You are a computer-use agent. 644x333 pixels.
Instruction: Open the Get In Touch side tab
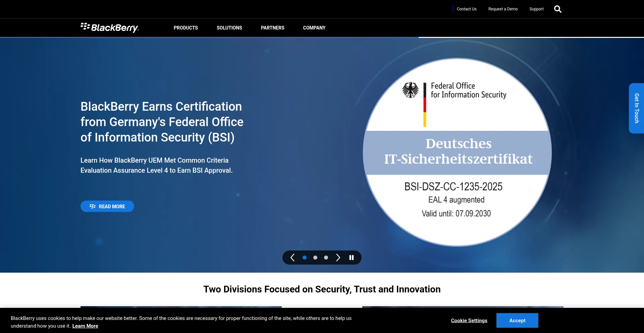[636, 108]
